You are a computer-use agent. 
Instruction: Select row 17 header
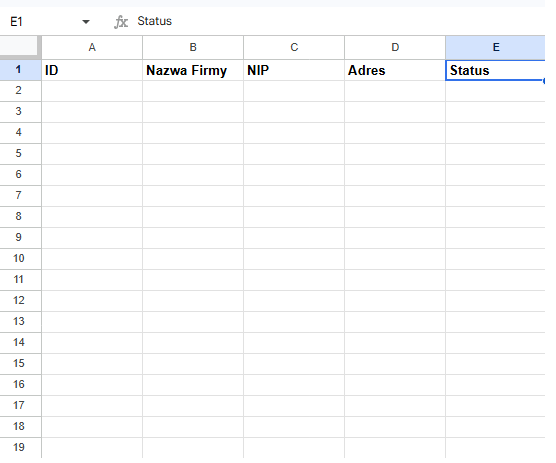[x=20, y=406]
